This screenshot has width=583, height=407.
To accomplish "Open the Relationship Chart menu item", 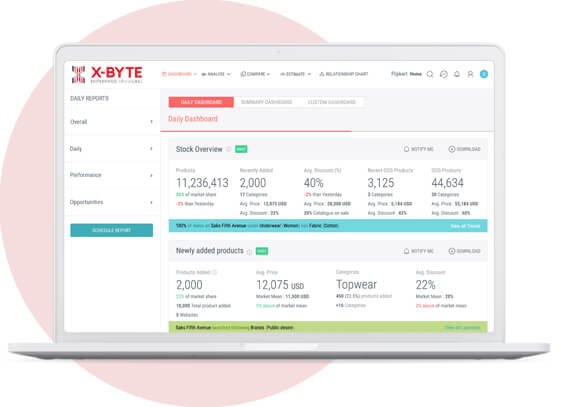I will tap(344, 74).
